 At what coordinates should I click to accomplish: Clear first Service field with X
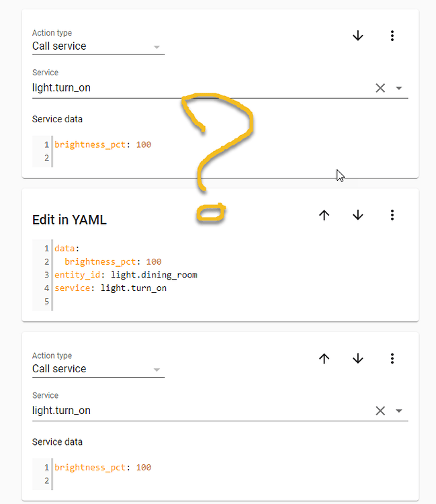(380, 88)
